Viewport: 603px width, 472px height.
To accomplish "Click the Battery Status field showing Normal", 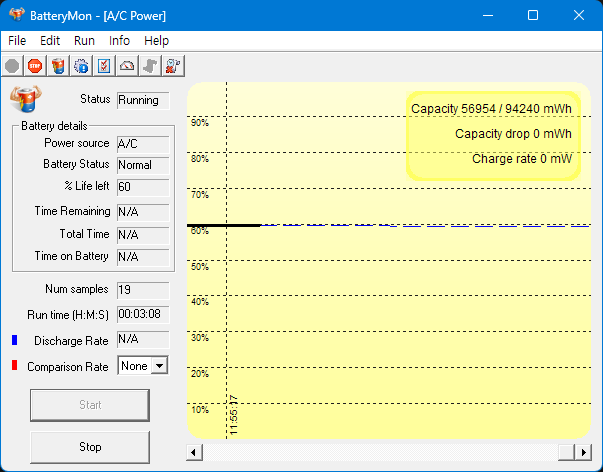I will pos(143,165).
